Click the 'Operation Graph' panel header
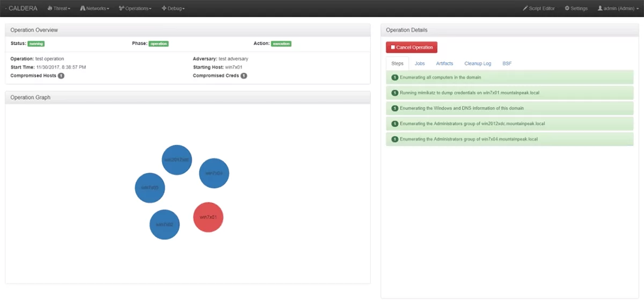Image resolution: width=644 pixels, height=300 pixels. pos(188,97)
